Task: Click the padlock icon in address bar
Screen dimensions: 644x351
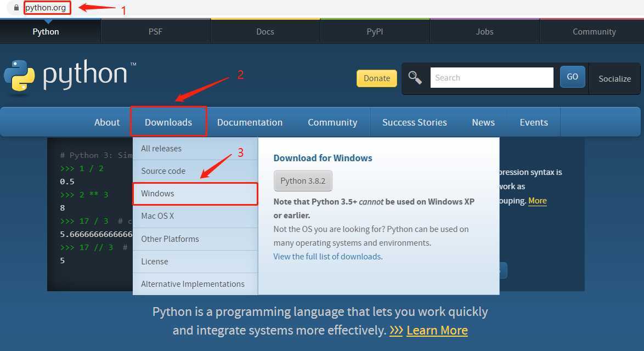Action: (16, 8)
